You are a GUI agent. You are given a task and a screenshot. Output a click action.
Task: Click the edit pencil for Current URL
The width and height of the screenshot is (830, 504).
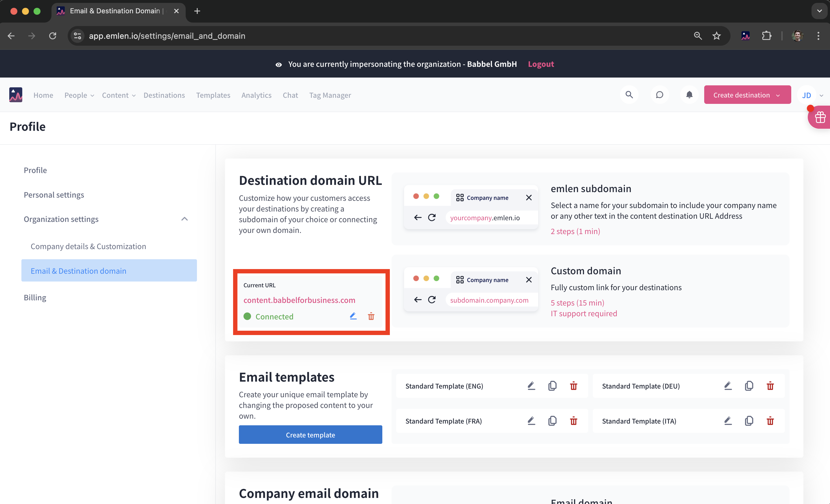(x=353, y=316)
